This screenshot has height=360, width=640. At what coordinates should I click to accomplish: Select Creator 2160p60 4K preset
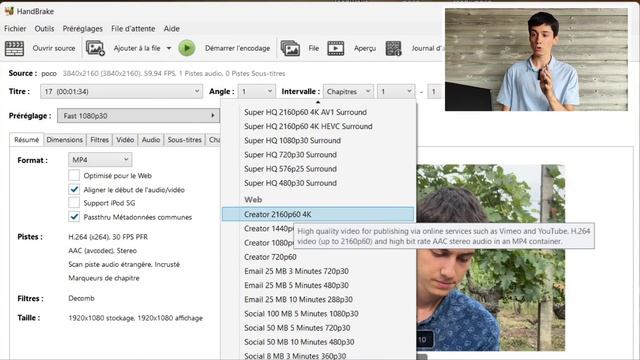pos(318,214)
